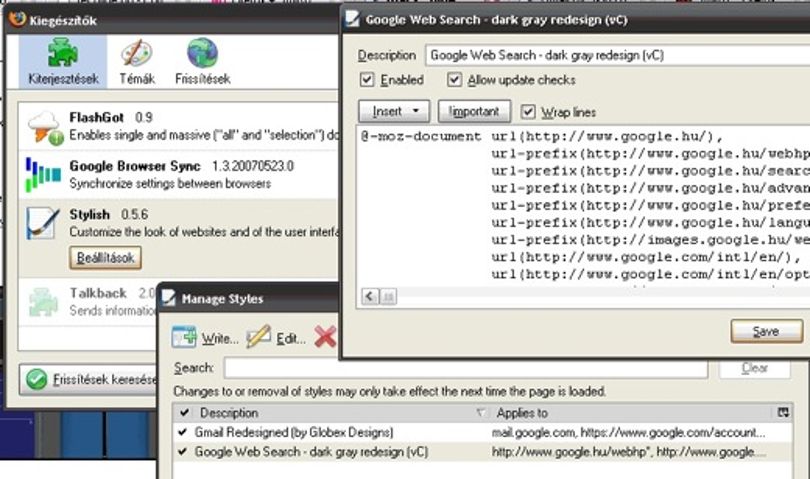Screen dimensions: 810x479
Task: Uncheck the Enabled checkbox
Action: pyautogui.click(x=367, y=80)
